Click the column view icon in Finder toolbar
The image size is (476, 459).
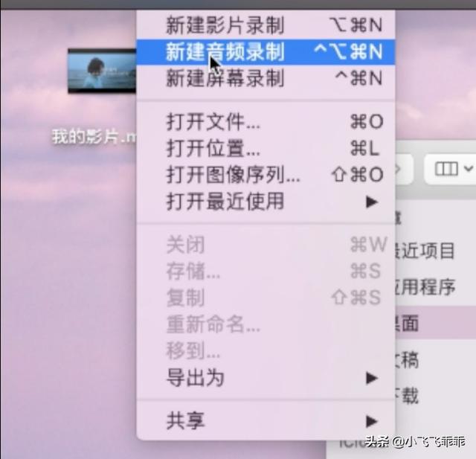point(446,169)
